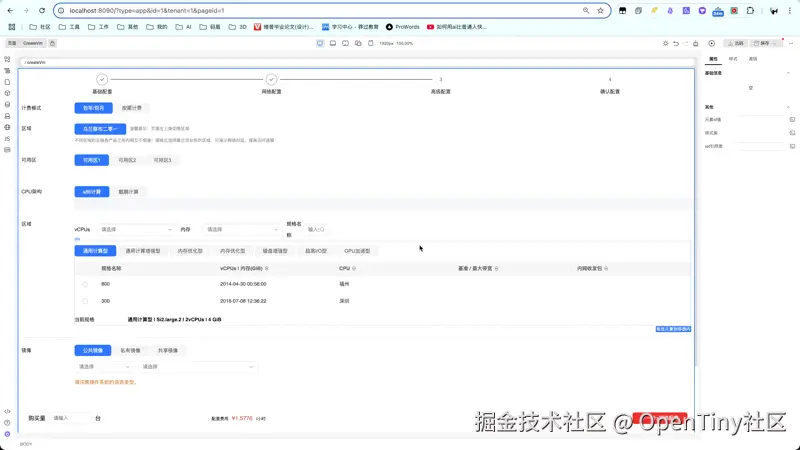Select the second CPU architecture option
The image size is (800, 450).
point(128,192)
